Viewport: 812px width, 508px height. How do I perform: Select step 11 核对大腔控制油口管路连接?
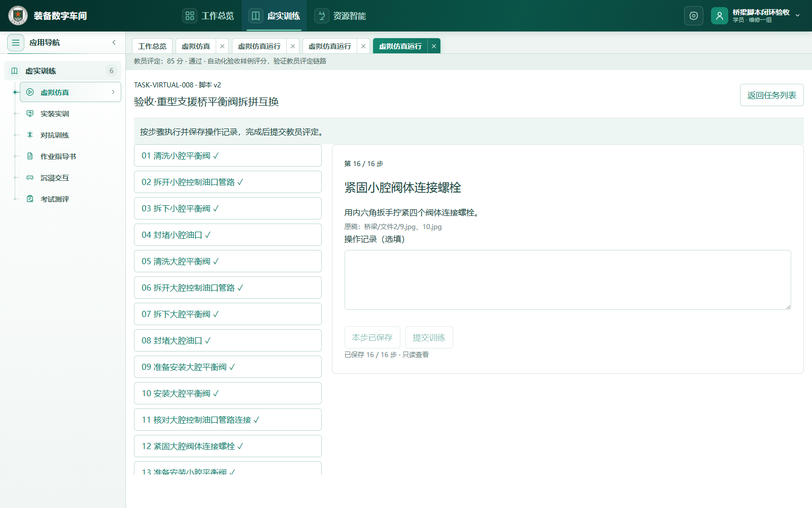coord(228,420)
